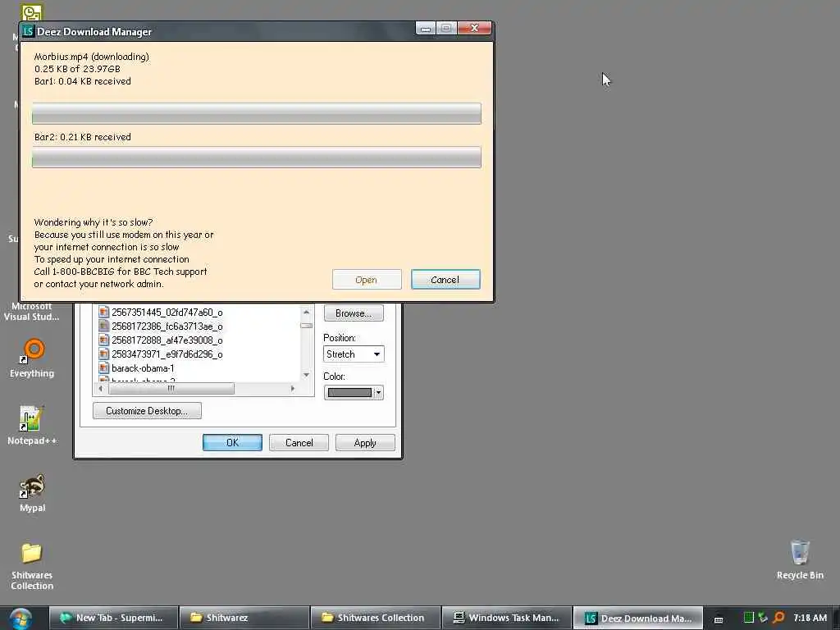Select 2568172386_fc6a3713ae_o in background list
Image resolution: width=840 pixels, height=630 pixels.
click(x=167, y=326)
